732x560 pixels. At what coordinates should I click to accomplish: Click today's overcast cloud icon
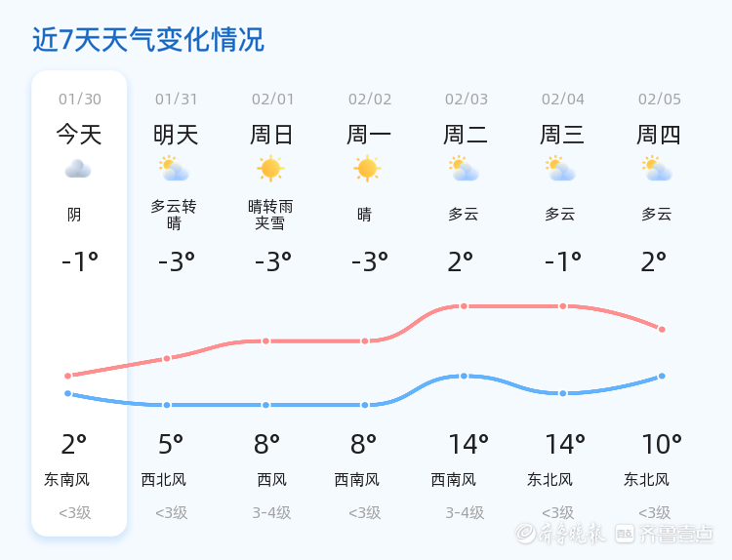pyautogui.click(x=78, y=170)
